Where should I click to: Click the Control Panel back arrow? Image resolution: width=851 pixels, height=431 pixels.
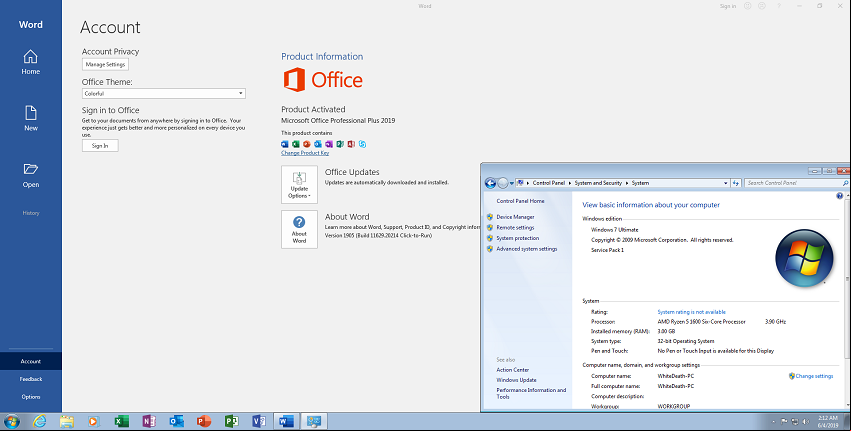tap(490, 183)
